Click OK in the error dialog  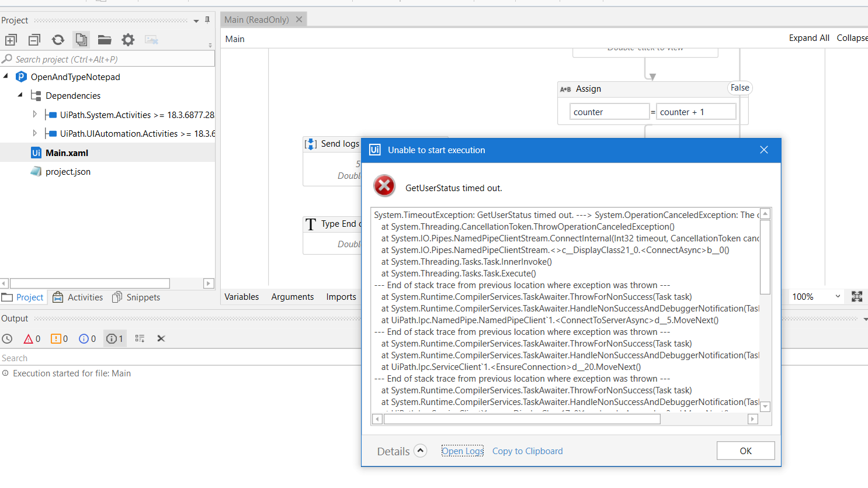point(746,451)
